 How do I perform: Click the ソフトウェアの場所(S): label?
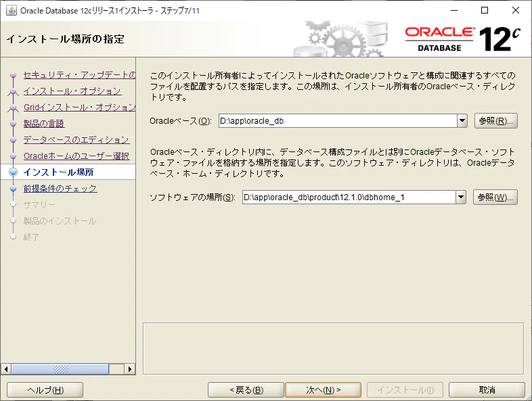click(x=192, y=197)
